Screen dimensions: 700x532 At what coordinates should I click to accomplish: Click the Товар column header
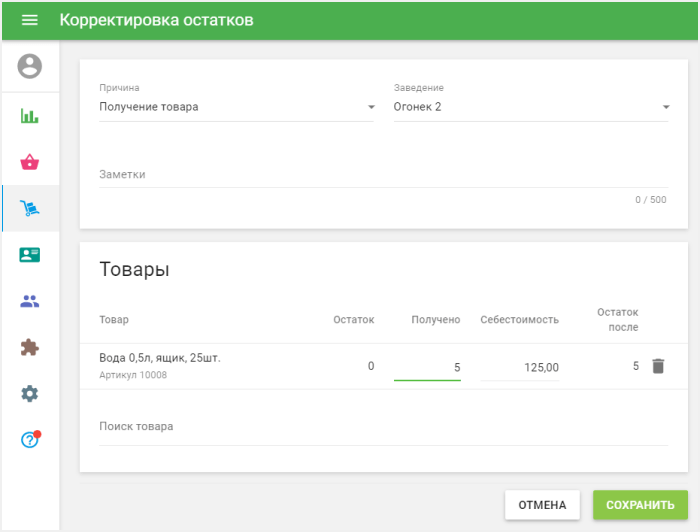pos(114,320)
